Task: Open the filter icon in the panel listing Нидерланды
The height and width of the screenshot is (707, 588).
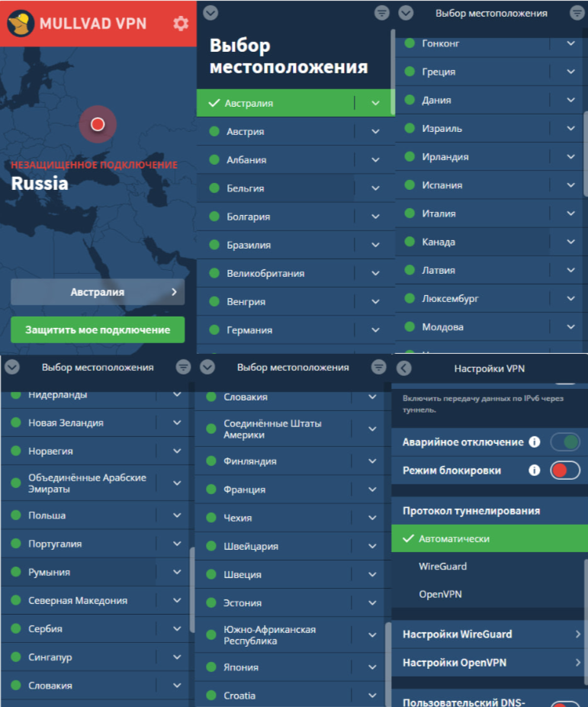Action: pos(183,367)
